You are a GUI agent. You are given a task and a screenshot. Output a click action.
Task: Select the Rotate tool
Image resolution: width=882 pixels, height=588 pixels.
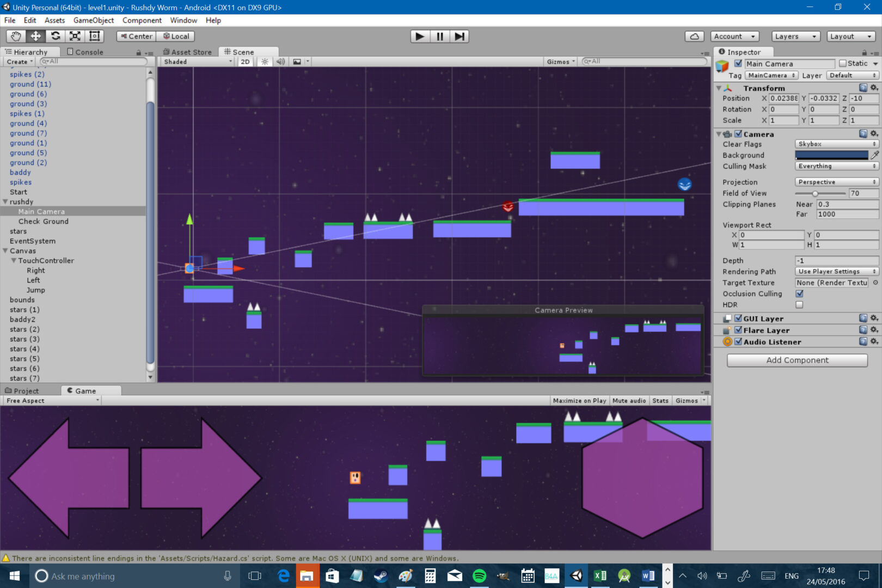click(x=56, y=36)
